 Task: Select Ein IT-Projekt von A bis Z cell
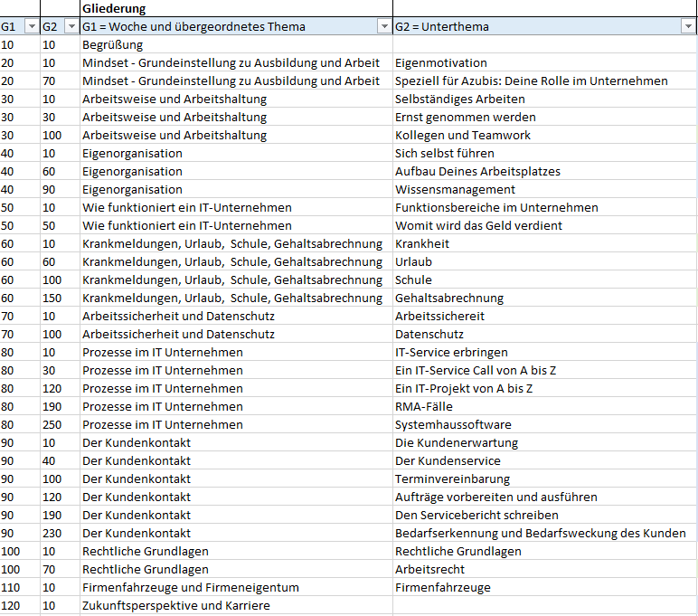coord(544,389)
